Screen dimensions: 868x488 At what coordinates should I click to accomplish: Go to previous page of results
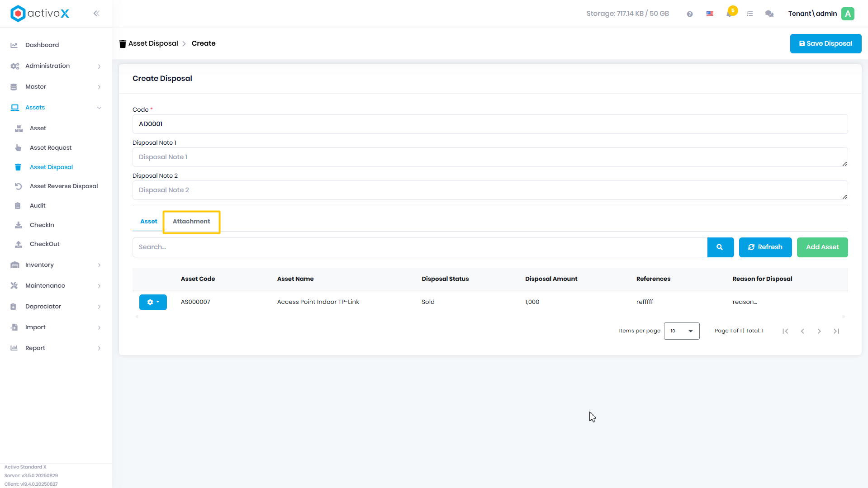coord(802,331)
